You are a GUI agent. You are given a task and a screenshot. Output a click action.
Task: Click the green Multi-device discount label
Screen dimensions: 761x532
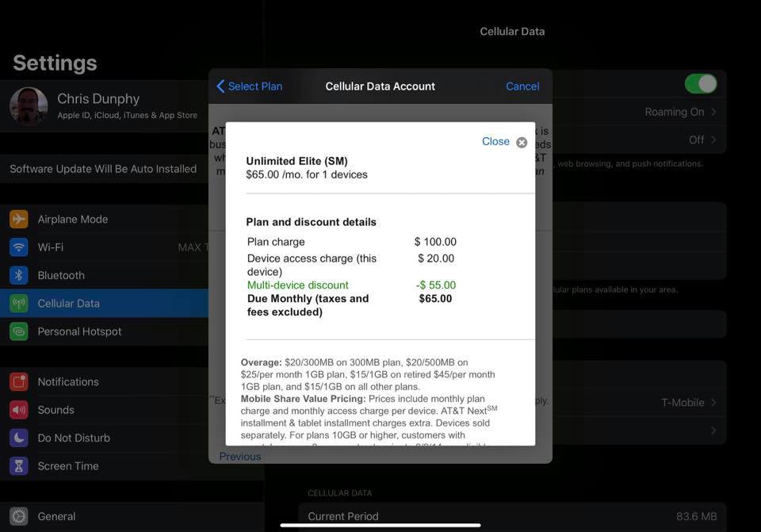[x=297, y=285]
